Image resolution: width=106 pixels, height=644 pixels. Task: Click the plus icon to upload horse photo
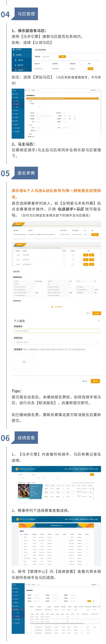click(39, 106)
